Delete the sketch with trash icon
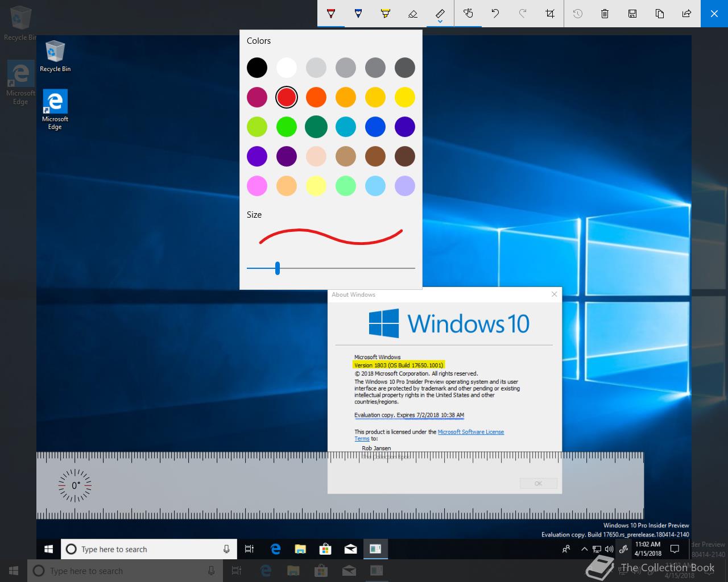The width and height of the screenshot is (728, 582). 605,14
